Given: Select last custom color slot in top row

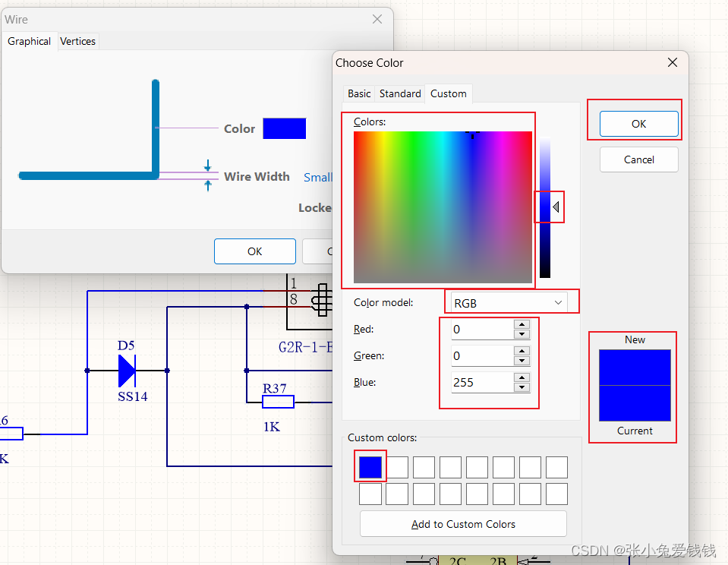Looking at the screenshot, I should tap(556, 467).
